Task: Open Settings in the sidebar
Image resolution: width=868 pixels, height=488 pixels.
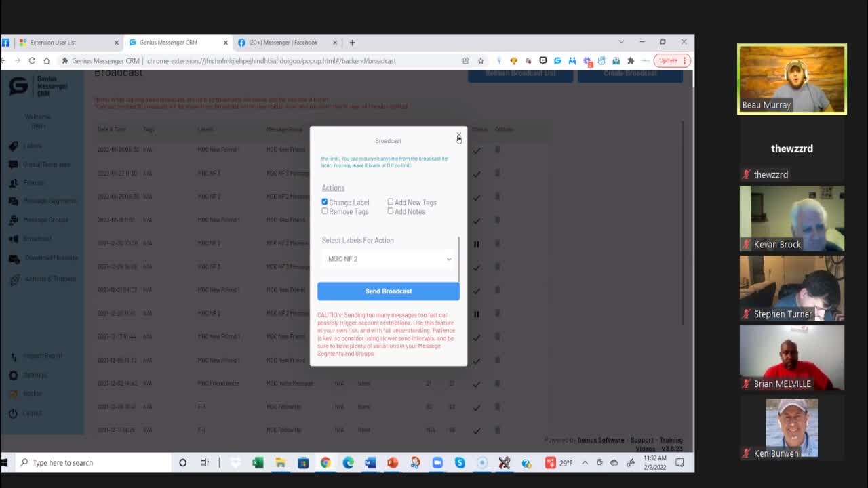Action: click(x=29, y=375)
